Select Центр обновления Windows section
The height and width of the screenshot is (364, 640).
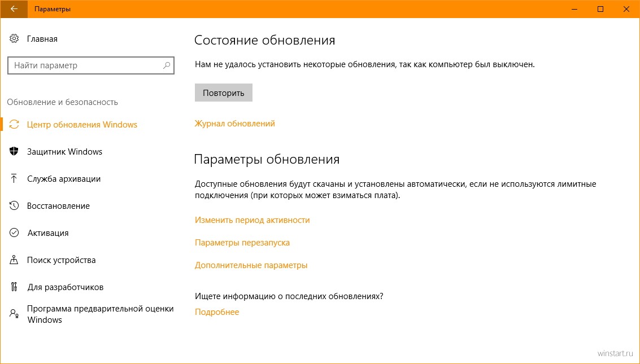click(82, 124)
